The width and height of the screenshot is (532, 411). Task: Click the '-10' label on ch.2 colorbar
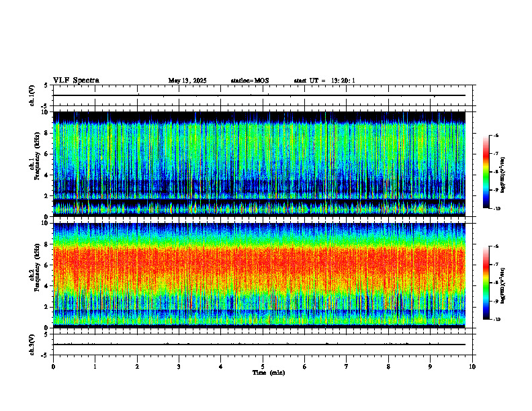pyautogui.click(x=497, y=320)
